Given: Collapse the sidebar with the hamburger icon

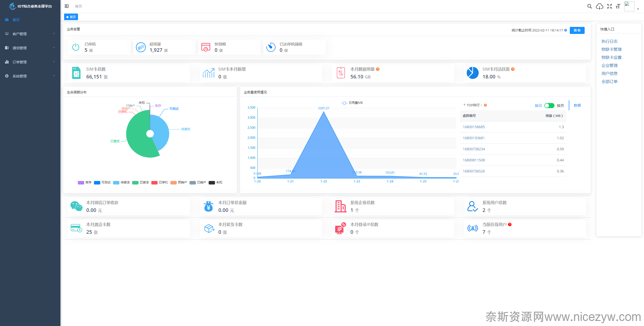Looking at the screenshot, I should 67,6.
